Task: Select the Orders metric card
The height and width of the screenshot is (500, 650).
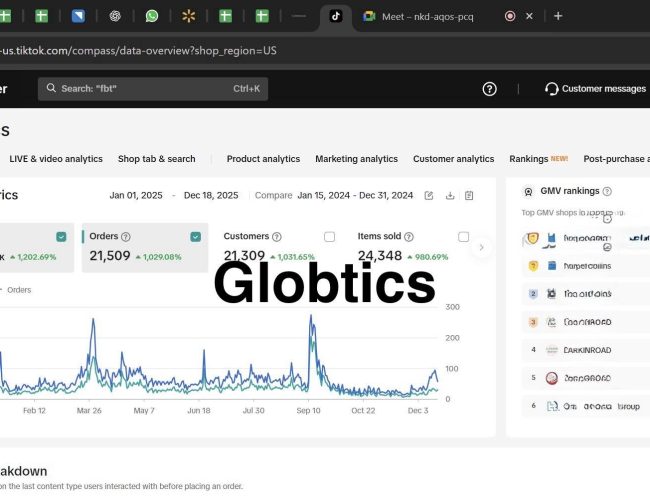Action: pyautogui.click(x=145, y=248)
